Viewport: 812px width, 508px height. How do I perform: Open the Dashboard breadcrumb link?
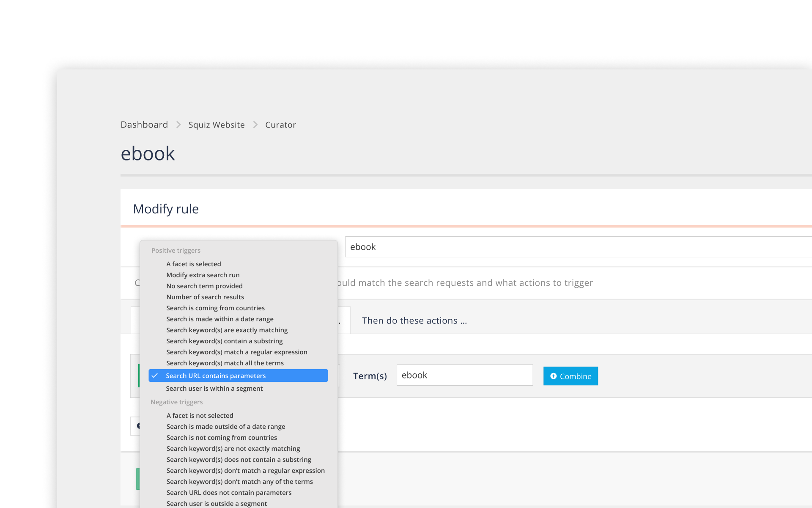(144, 124)
